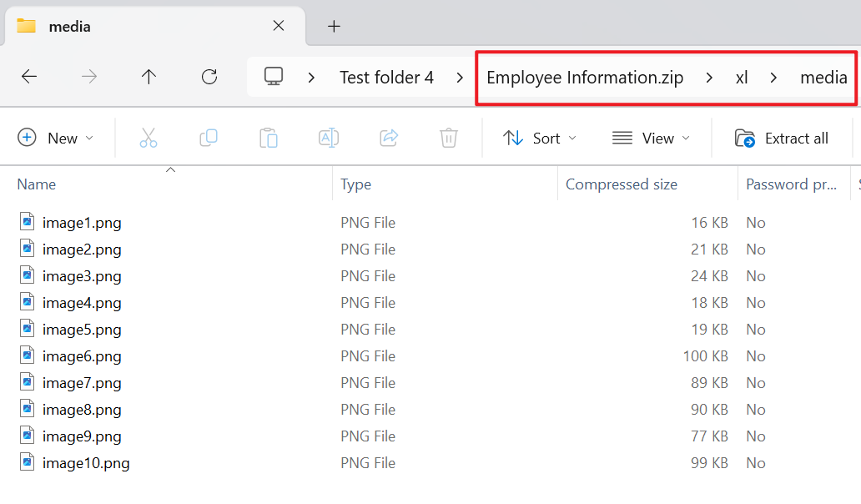The height and width of the screenshot is (504, 861).
Task: Click the Paste clipboard icon
Action: (269, 138)
